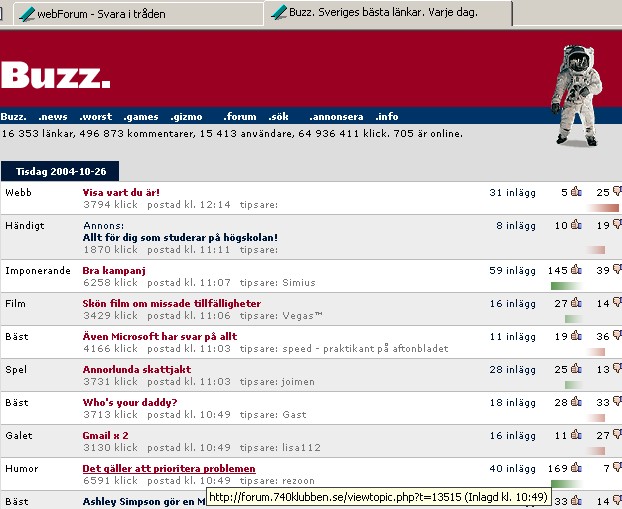
Task: Open '11 inlägg' comments link
Action: tap(512, 337)
